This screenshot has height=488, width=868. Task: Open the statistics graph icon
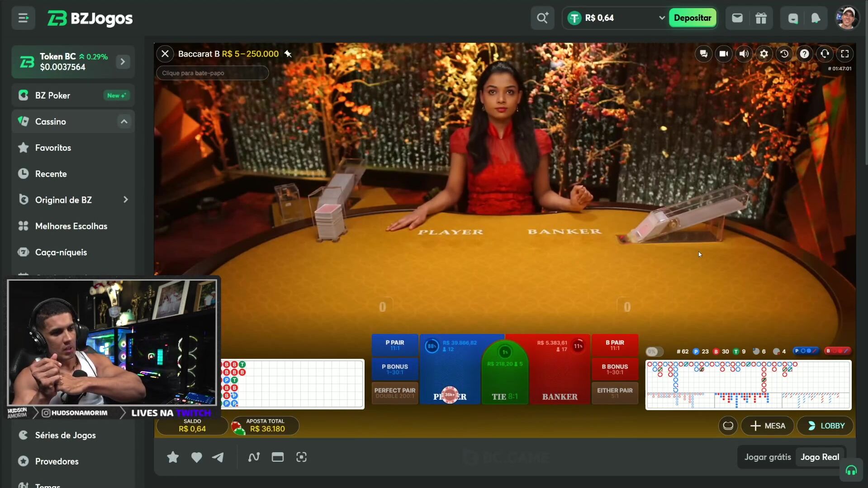tap(254, 457)
